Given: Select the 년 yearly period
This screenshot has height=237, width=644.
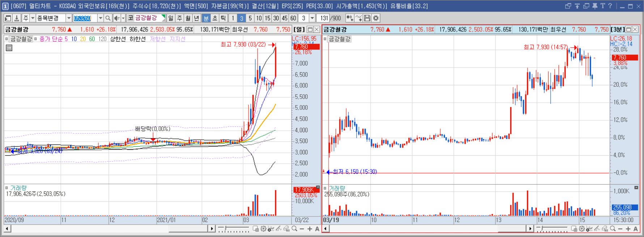Looking at the screenshot, I should coord(196,18).
